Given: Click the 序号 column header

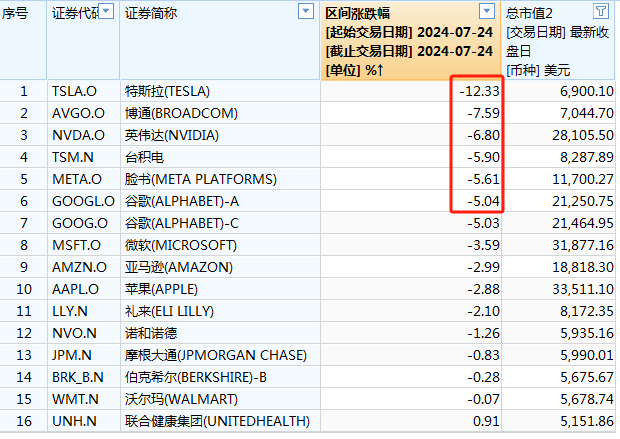Looking at the screenshot, I should point(15,13).
